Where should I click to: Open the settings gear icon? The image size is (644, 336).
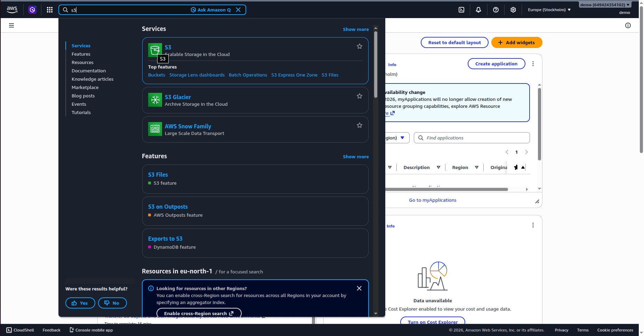coord(513,10)
